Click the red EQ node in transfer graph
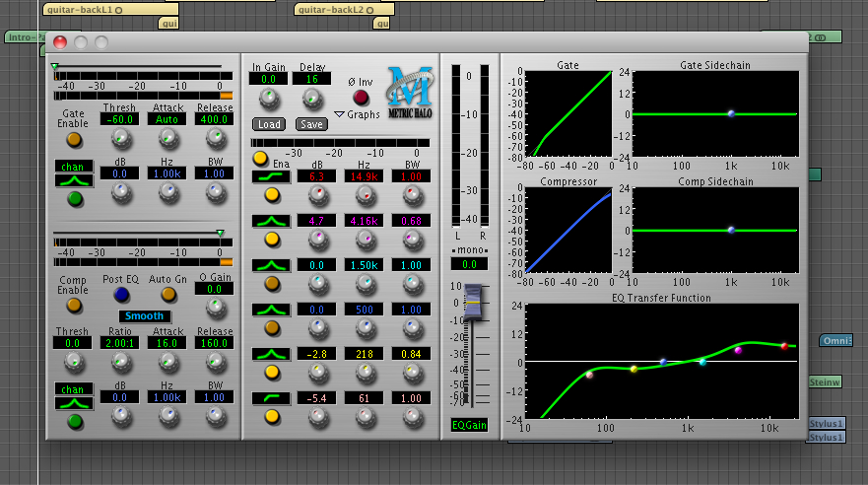Screen dimensions: 868x485 (784, 346)
